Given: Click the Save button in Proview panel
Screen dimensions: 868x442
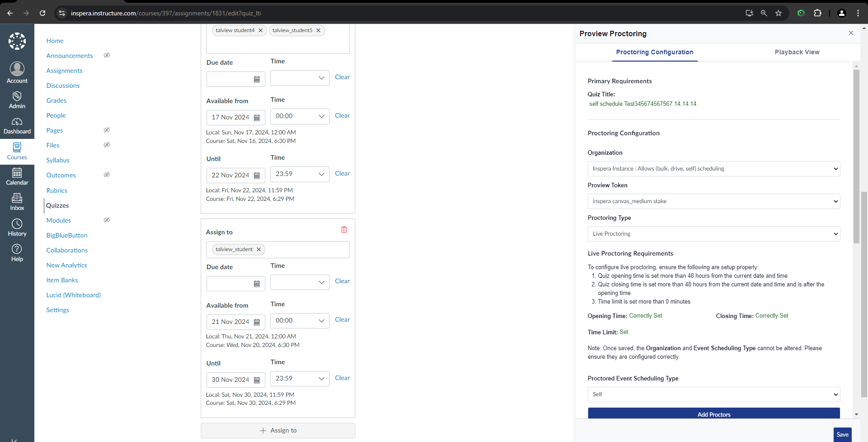Looking at the screenshot, I should [842, 434].
